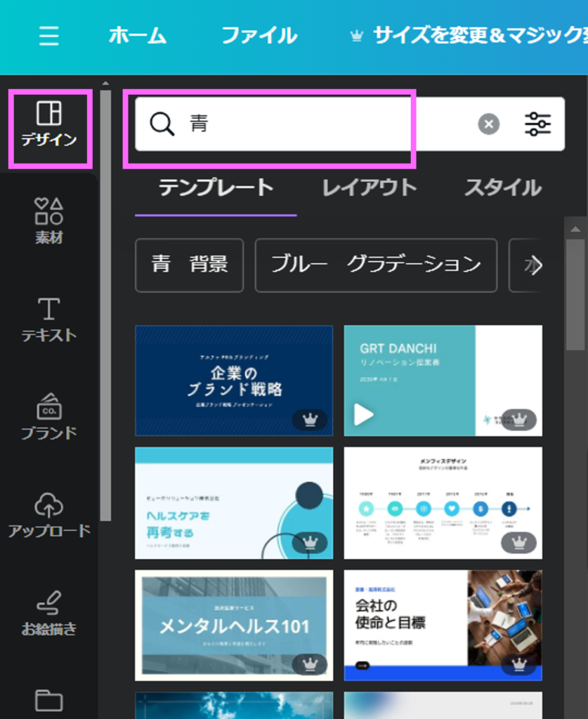Switch to the レイアウト tab

tap(369, 188)
